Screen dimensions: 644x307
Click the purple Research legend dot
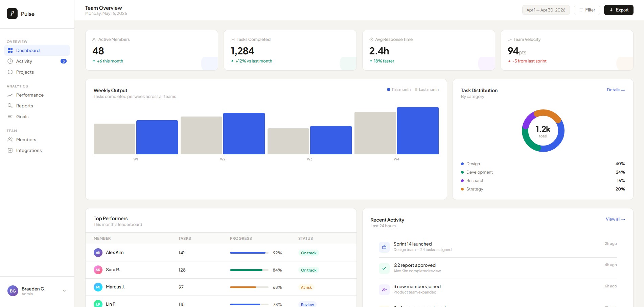tap(462, 181)
